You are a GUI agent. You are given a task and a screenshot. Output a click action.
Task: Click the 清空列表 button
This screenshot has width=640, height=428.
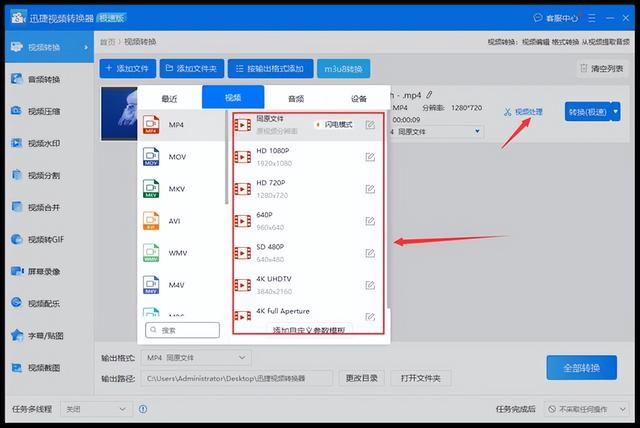602,69
